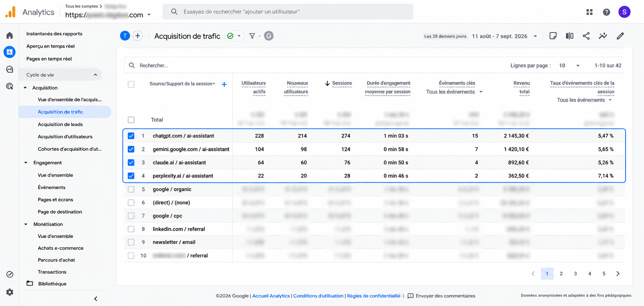The height and width of the screenshot is (306, 644).
Task: Toggle the header select-all checkbox
Action: (x=131, y=84)
